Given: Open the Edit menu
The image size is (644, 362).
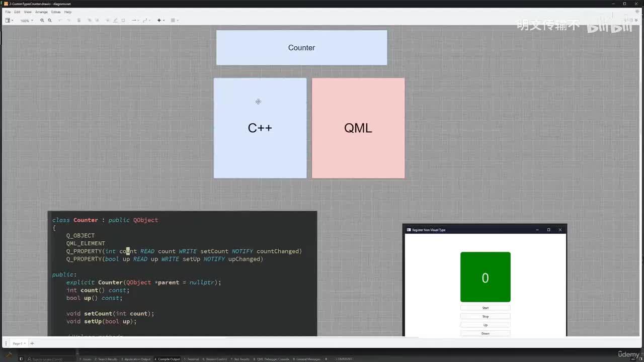Looking at the screenshot, I should pyautogui.click(x=17, y=12).
